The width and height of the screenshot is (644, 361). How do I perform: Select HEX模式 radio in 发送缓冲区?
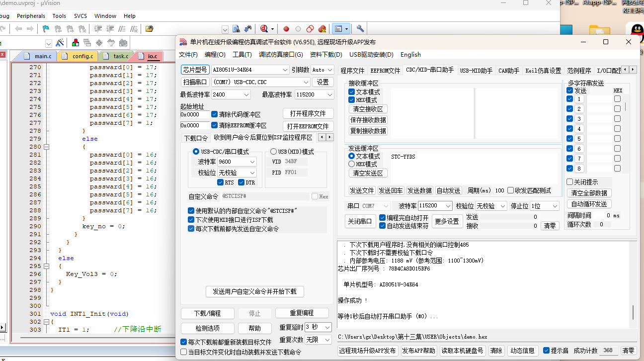point(352,164)
